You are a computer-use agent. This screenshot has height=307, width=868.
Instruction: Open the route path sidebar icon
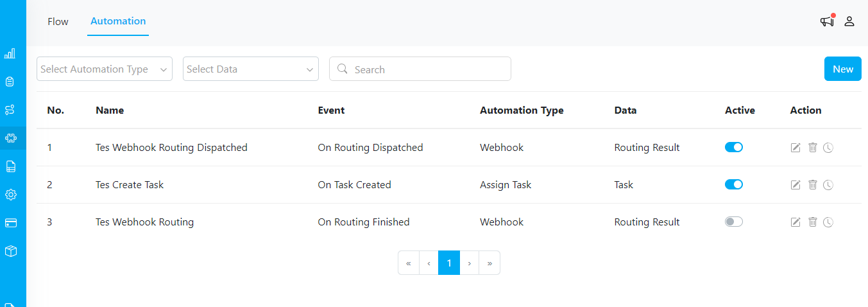coord(10,110)
